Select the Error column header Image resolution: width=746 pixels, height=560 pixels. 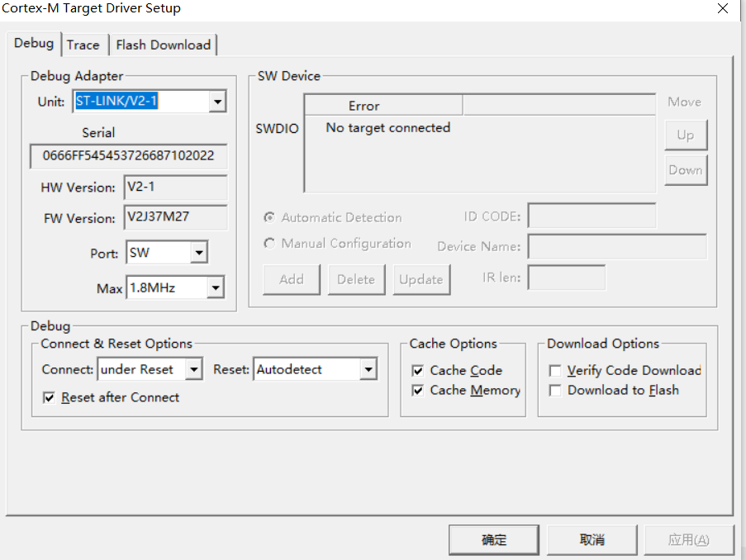coord(383,104)
